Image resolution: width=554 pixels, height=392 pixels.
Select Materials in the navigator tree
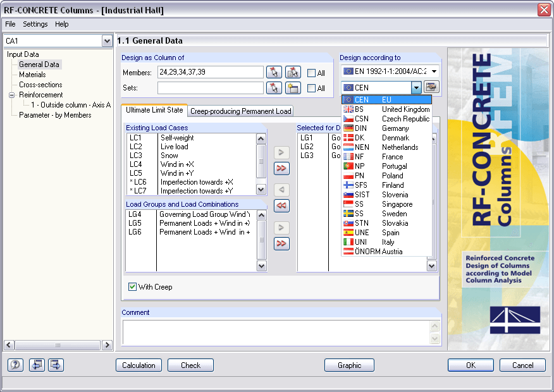(x=32, y=75)
